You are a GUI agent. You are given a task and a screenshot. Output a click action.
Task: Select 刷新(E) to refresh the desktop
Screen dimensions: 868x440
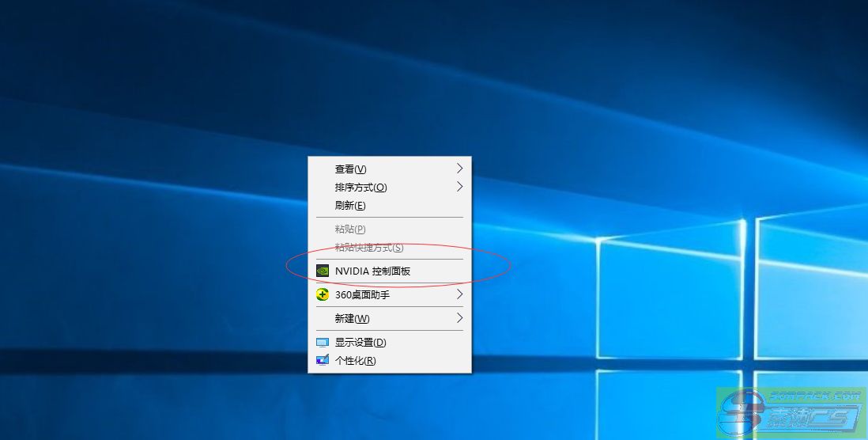(x=350, y=206)
